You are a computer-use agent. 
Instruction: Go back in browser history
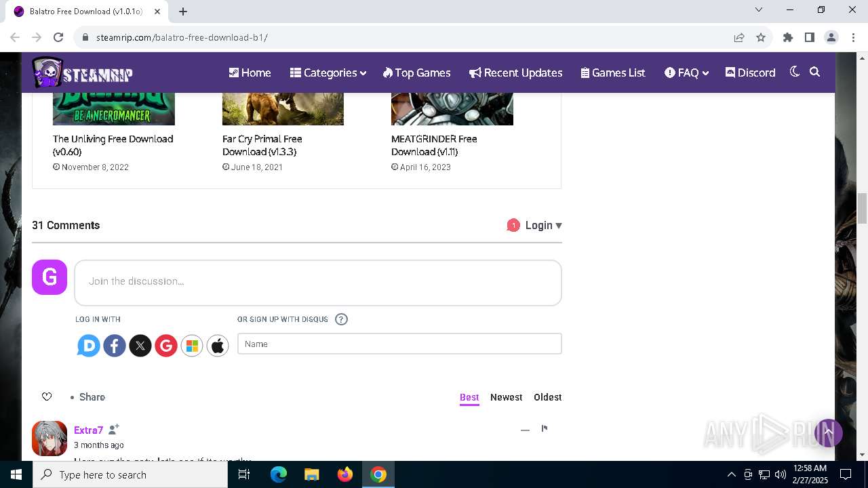click(15, 37)
